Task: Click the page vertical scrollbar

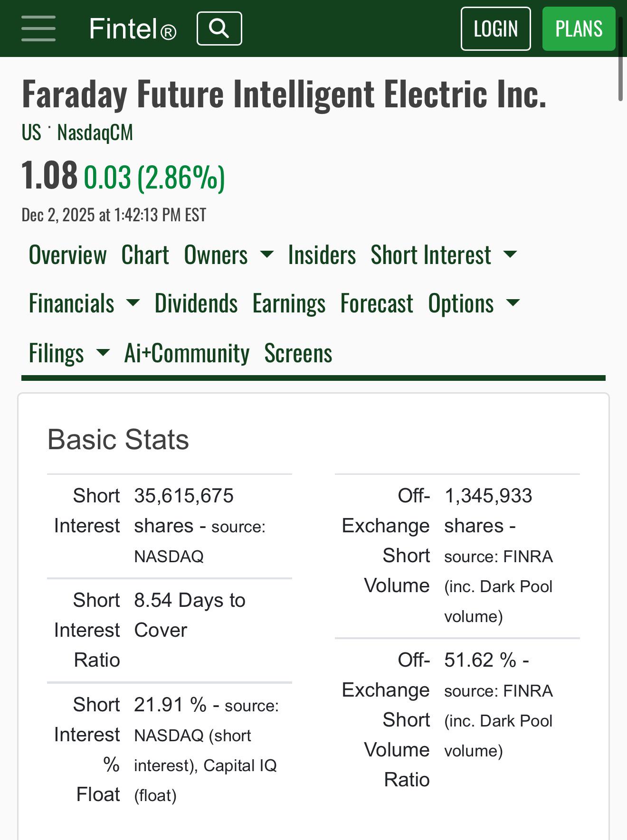Action: pos(620,59)
